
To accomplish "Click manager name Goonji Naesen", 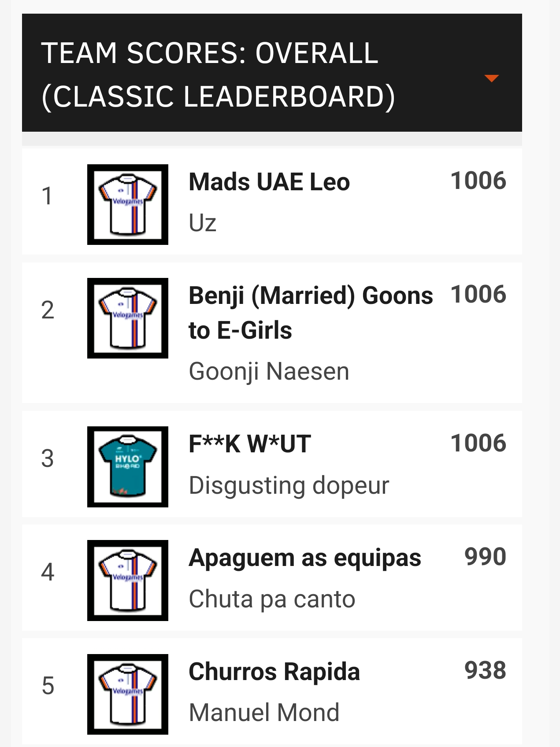I will point(269,372).
